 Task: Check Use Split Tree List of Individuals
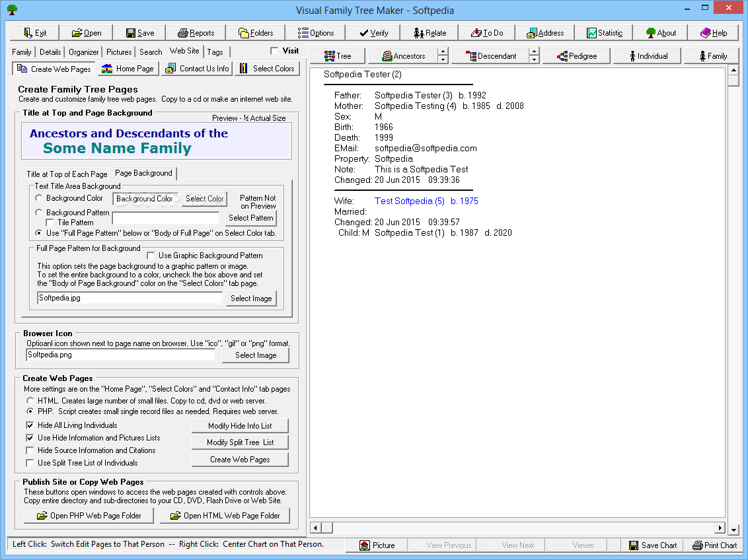click(30, 463)
